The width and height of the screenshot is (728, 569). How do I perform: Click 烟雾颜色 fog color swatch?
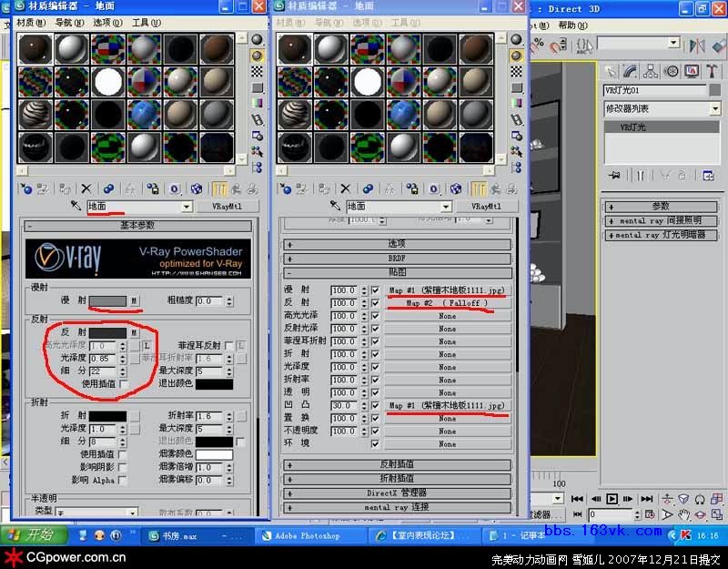(x=214, y=454)
